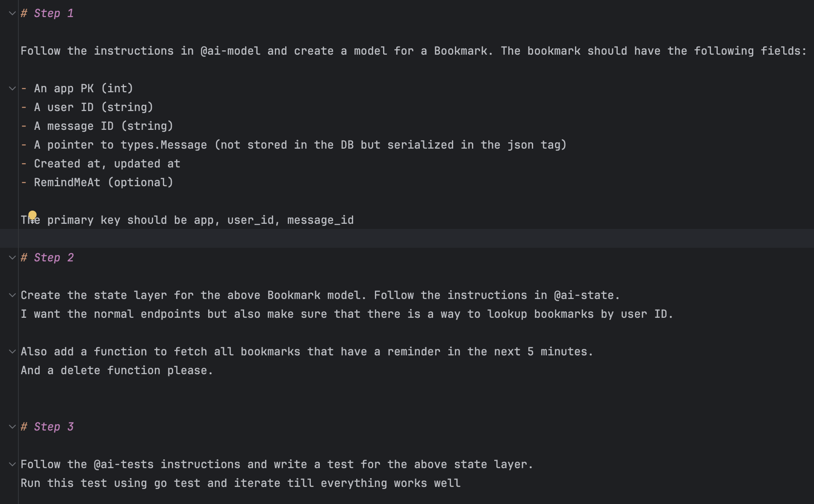Click the @ai-model reference
The height and width of the screenshot is (504, 814).
230,51
